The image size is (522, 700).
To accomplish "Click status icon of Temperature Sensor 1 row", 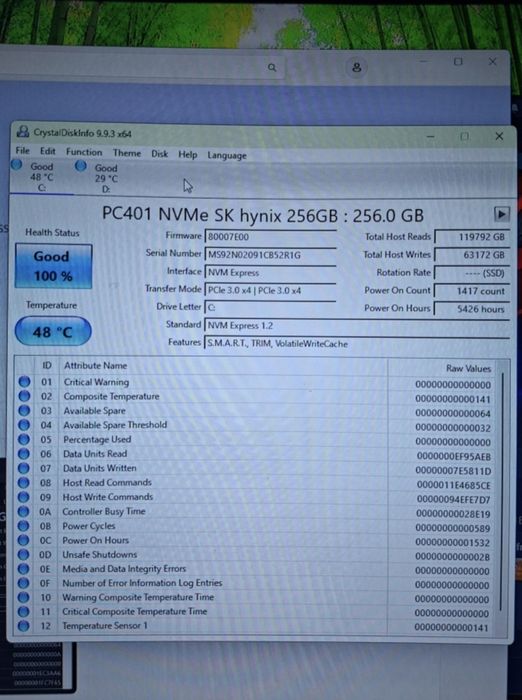I will coord(24,626).
